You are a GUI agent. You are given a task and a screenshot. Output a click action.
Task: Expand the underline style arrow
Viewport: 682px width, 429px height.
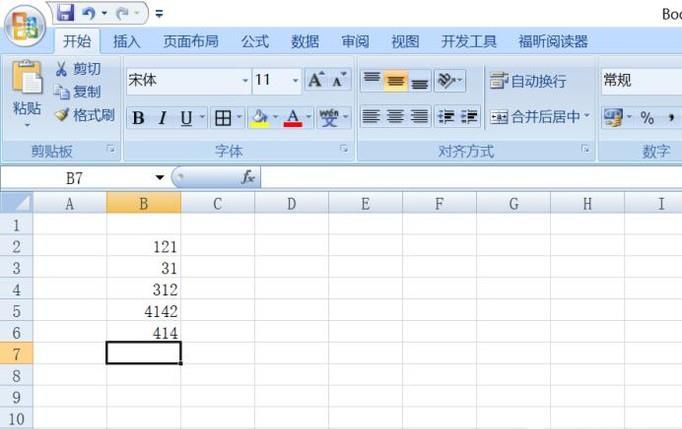202,117
